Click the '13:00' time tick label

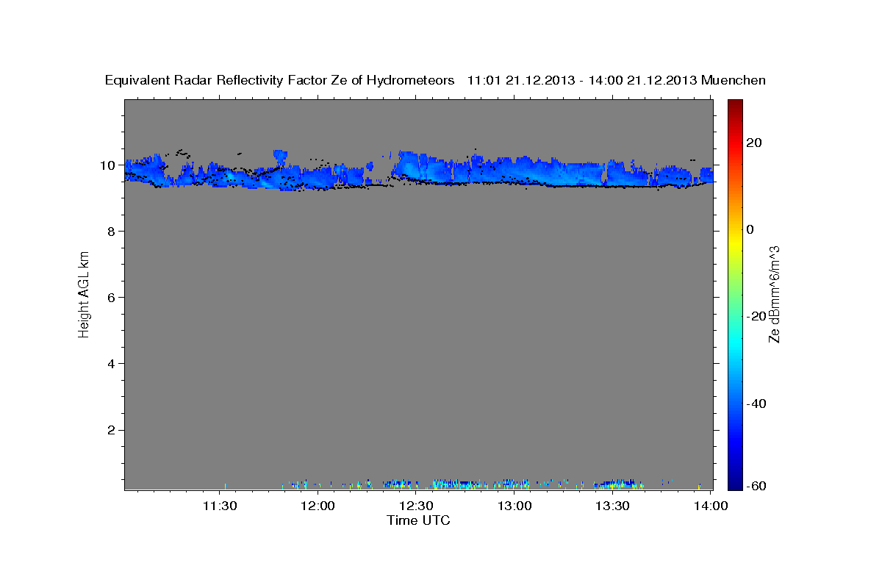coord(514,506)
